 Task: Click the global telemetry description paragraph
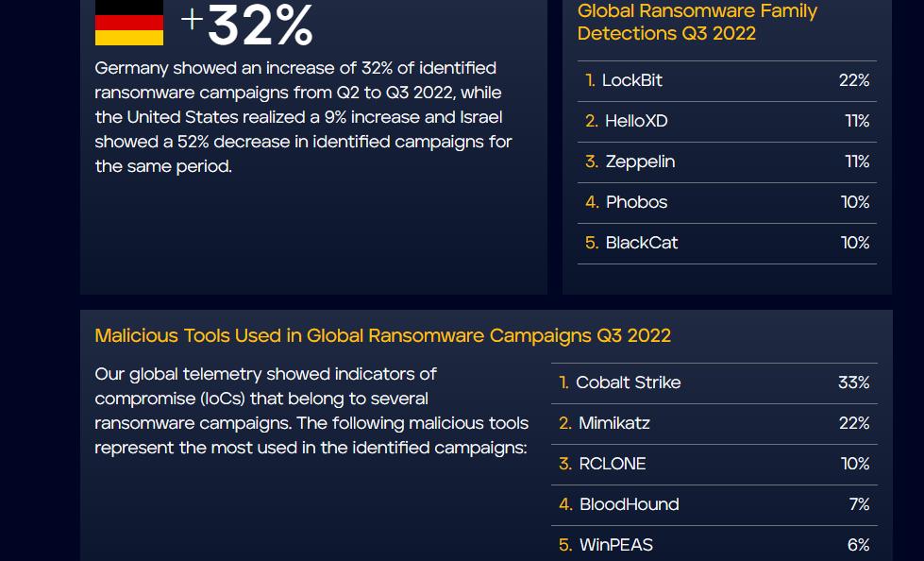click(311, 411)
